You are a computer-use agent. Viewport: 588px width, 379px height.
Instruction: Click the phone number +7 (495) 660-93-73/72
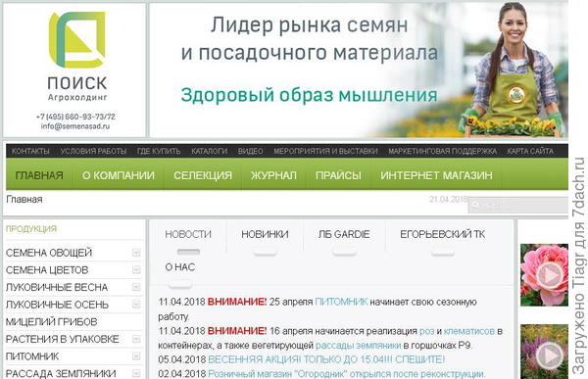(x=75, y=117)
